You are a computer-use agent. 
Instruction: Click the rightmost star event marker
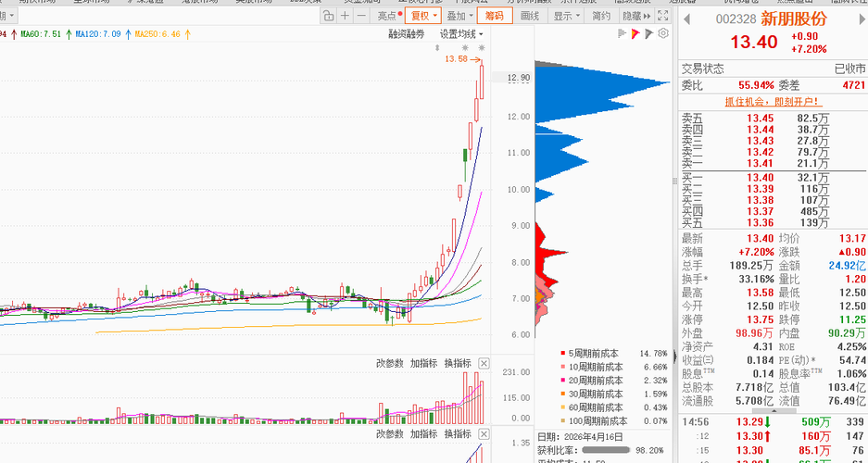(x=482, y=48)
